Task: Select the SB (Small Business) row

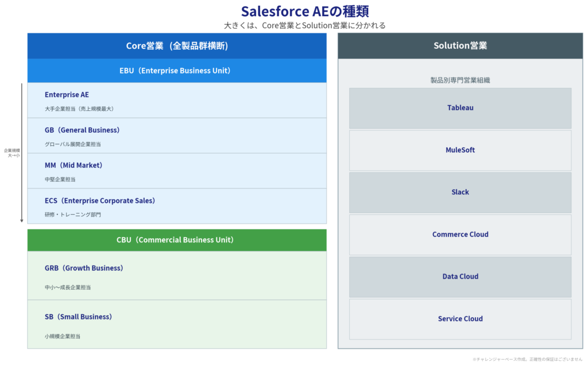Action: click(177, 325)
